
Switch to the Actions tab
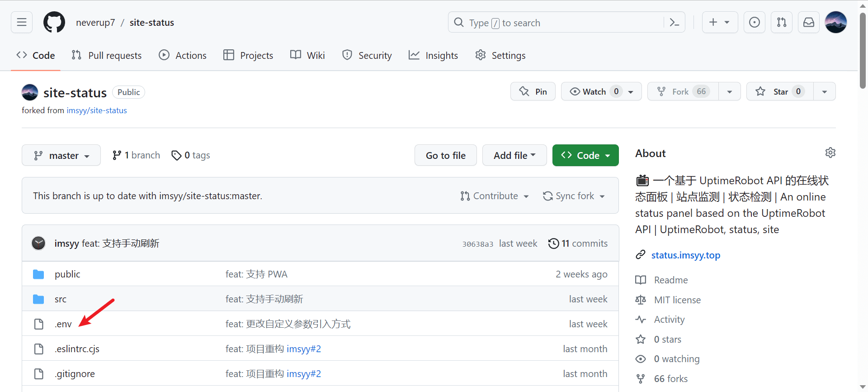183,55
